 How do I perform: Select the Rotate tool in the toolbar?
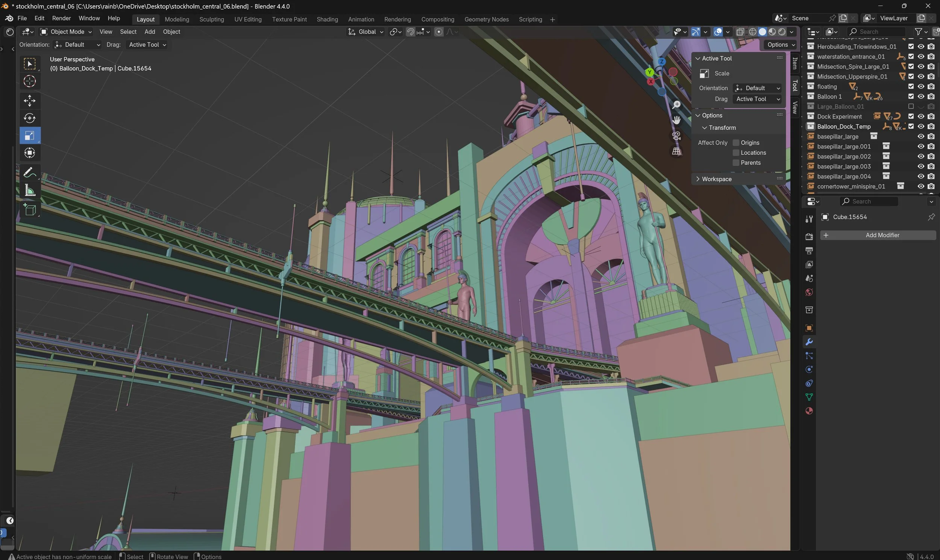tap(30, 118)
